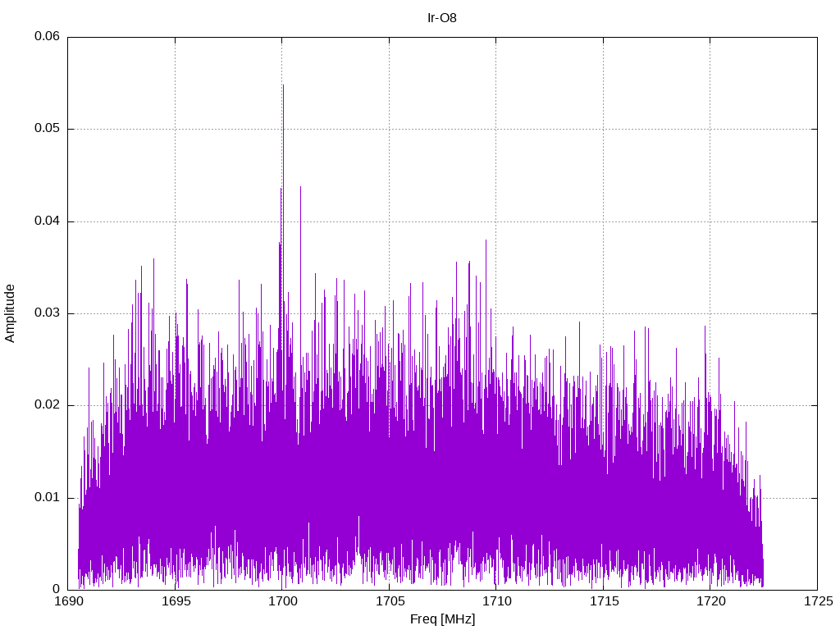840x630 pixels.
Task: Click the 1715 x-axis tick label
Action: pyautogui.click(x=605, y=601)
